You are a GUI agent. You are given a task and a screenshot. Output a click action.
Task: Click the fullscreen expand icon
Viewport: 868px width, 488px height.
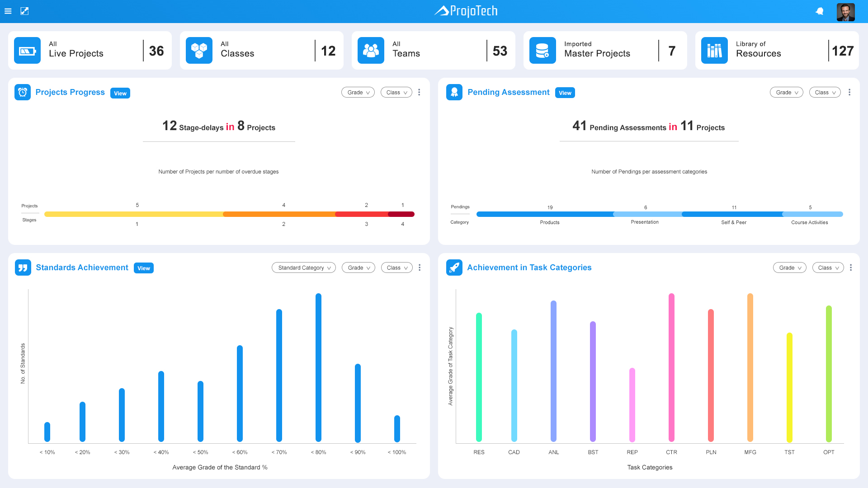(24, 11)
